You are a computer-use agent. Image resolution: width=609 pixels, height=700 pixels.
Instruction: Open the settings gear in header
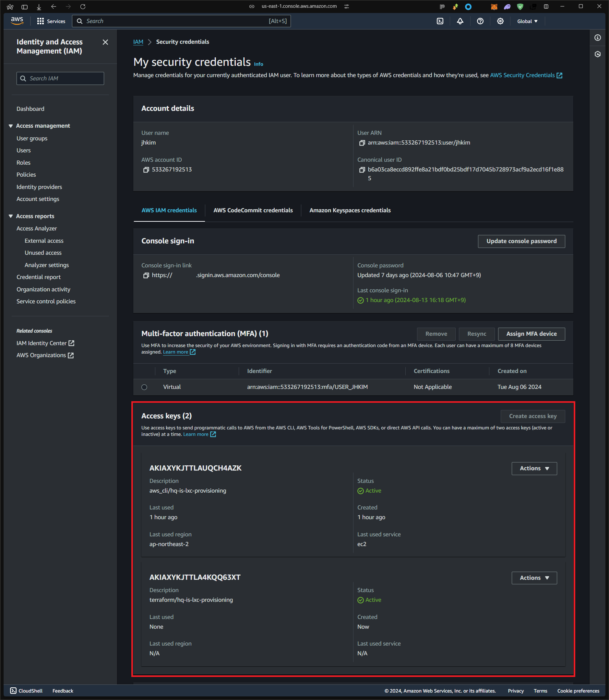click(500, 21)
